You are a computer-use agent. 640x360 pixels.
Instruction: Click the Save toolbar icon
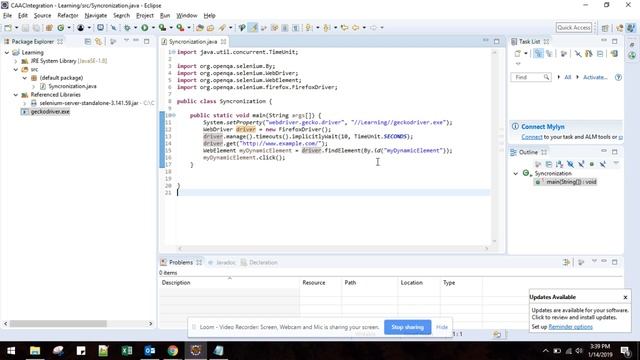point(25,28)
